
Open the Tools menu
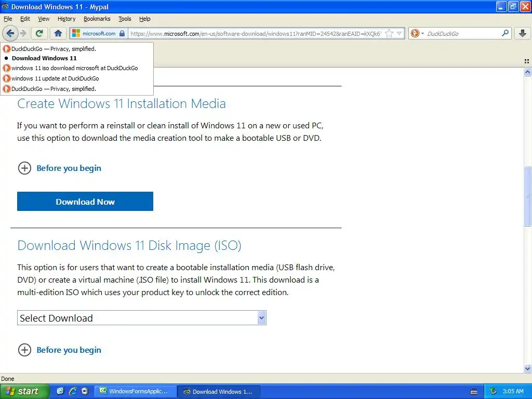pos(125,19)
